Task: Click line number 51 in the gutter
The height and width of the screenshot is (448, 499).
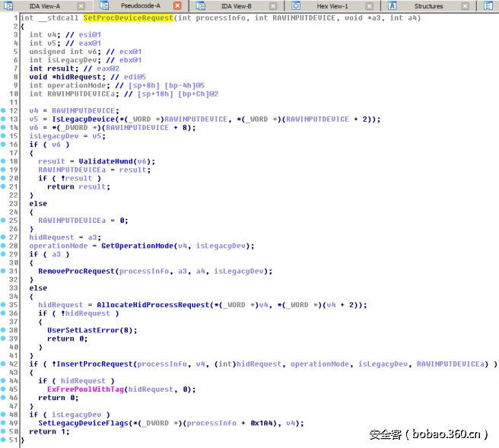Action: click(x=14, y=440)
